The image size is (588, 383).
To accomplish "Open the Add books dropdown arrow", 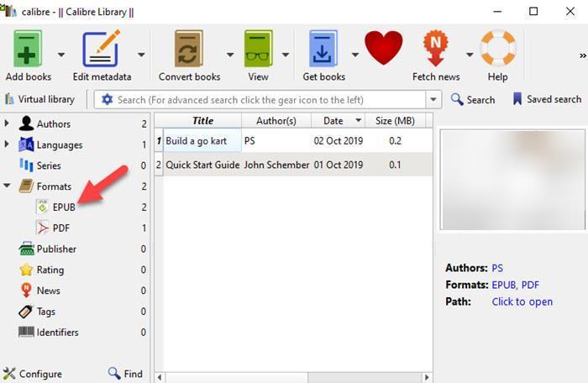I will pos(61,55).
